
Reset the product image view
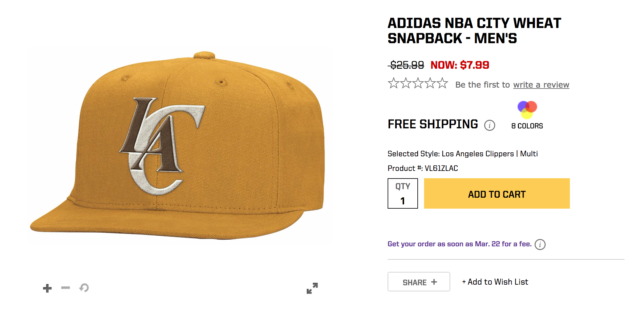[84, 288]
